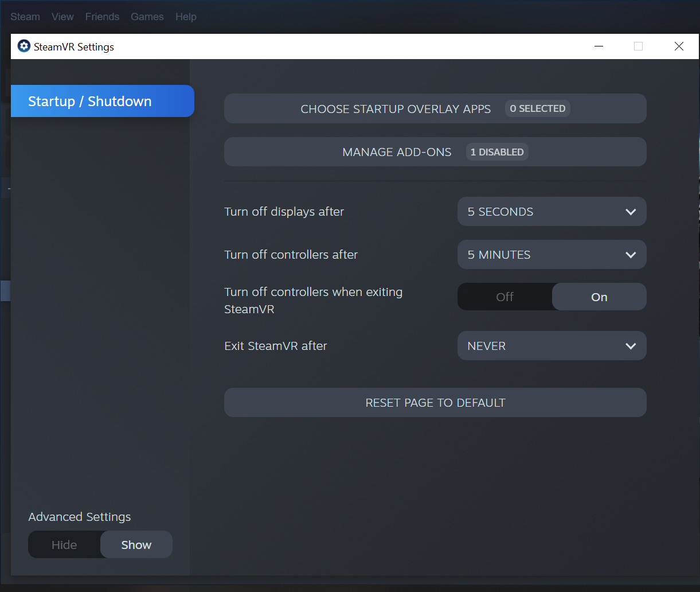Open the Friends menu in Steam
The image size is (700, 592).
click(102, 17)
